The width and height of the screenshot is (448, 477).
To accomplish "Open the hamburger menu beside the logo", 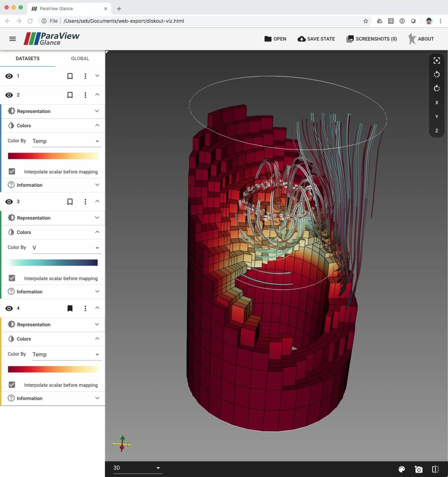I will (13, 39).
